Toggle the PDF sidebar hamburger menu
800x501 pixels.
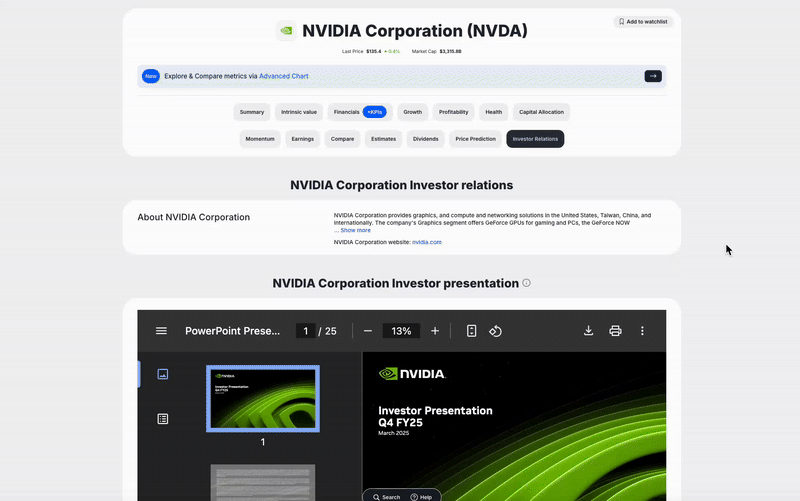coord(161,331)
